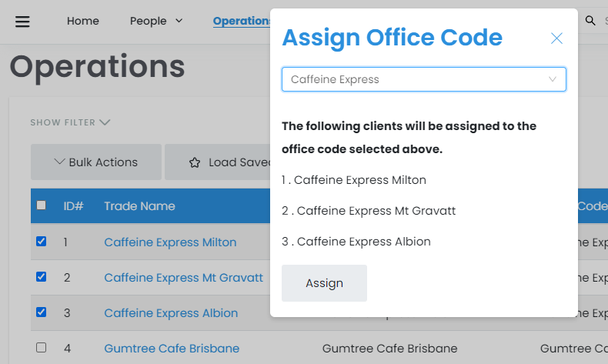Go to the Home menu item

[83, 21]
